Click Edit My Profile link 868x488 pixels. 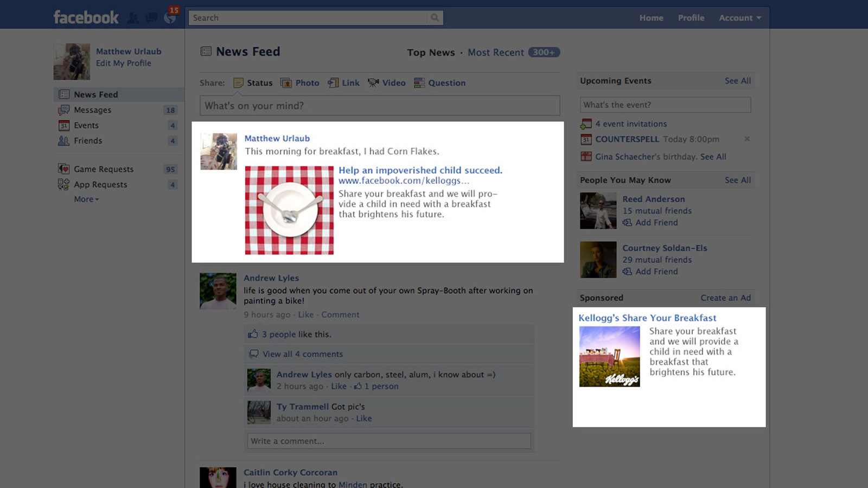(124, 63)
